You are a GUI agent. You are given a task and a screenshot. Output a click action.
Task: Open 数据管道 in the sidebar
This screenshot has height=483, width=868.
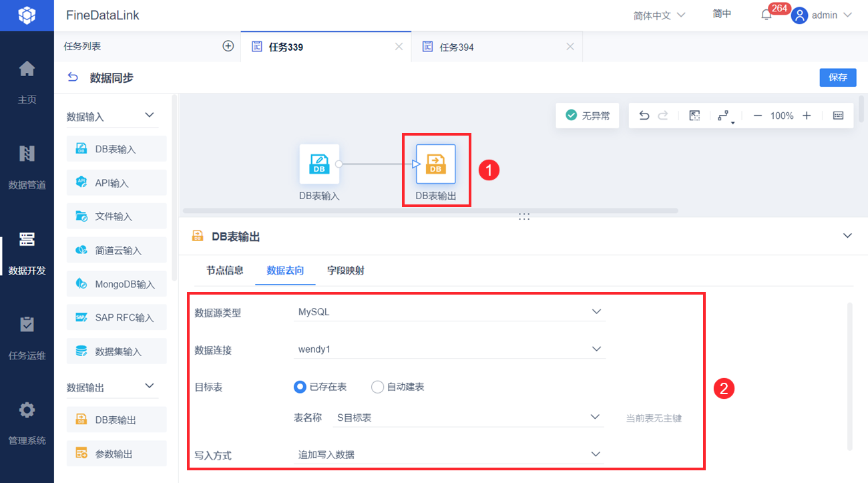click(x=27, y=168)
